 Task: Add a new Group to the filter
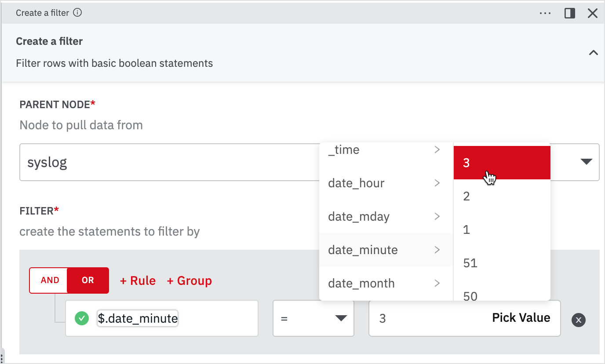pyautogui.click(x=189, y=281)
